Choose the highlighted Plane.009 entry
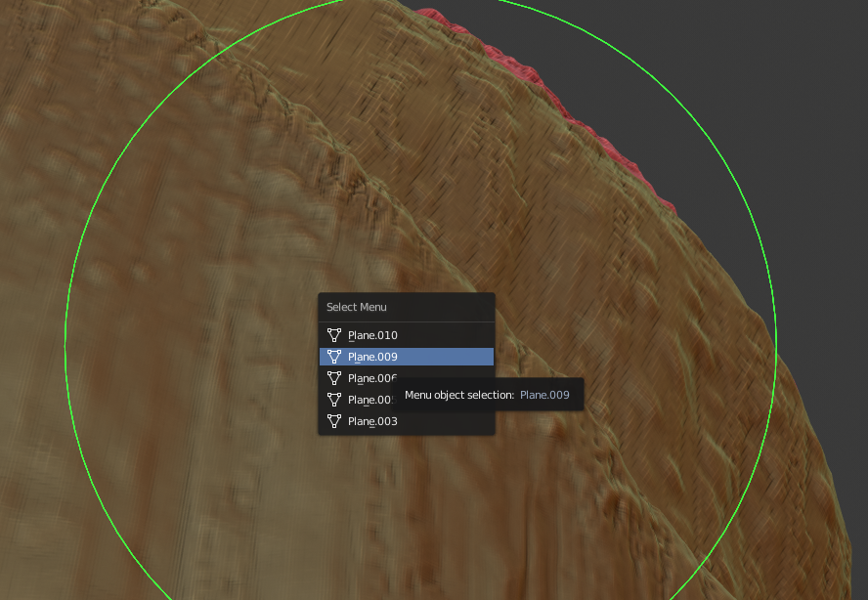 [407, 357]
